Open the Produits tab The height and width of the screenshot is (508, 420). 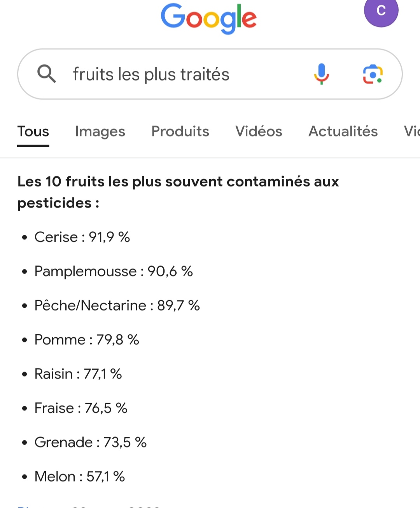click(x=180, y=131)
